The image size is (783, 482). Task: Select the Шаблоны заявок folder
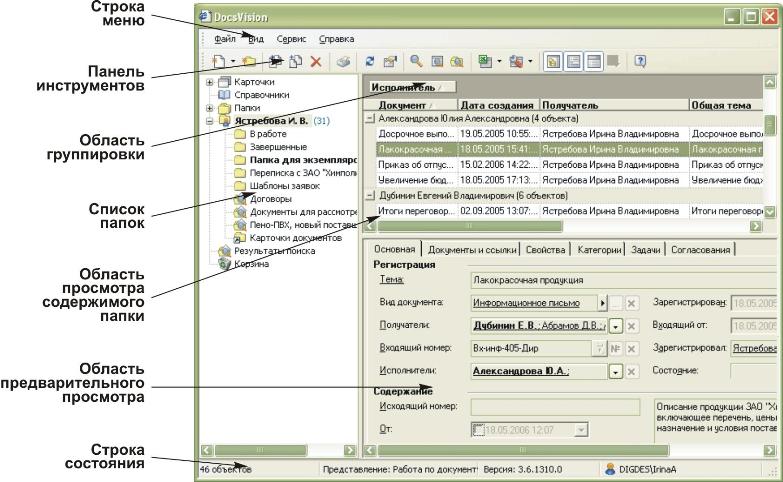click(285, 186)
